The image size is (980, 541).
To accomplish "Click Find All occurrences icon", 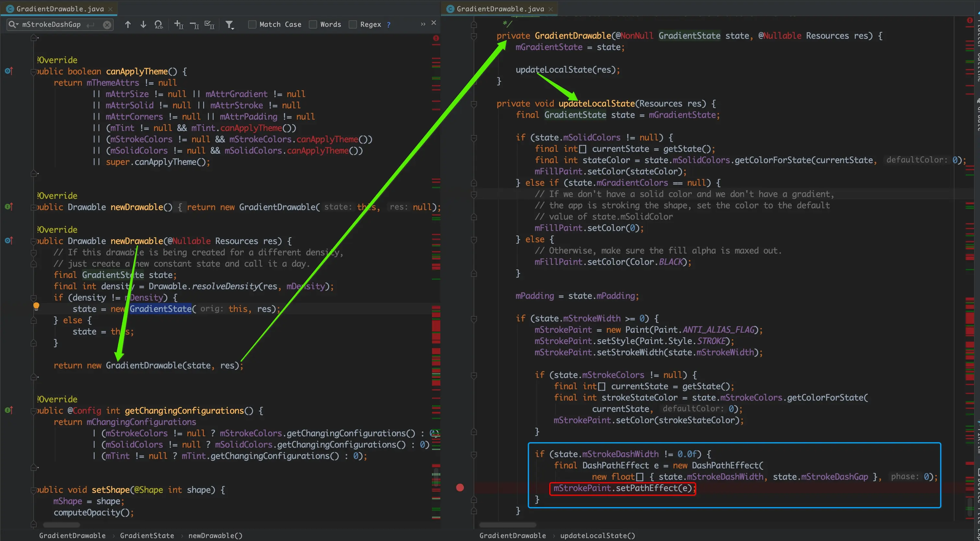I will 158,25.
